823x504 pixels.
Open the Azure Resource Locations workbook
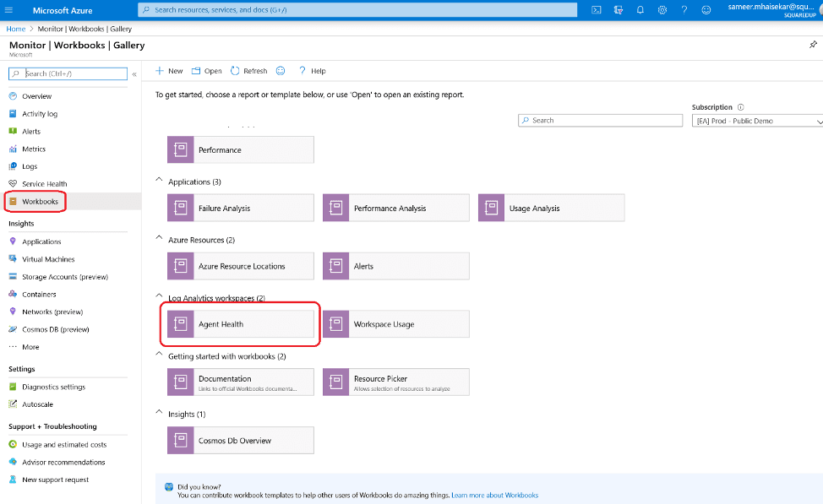240,266
